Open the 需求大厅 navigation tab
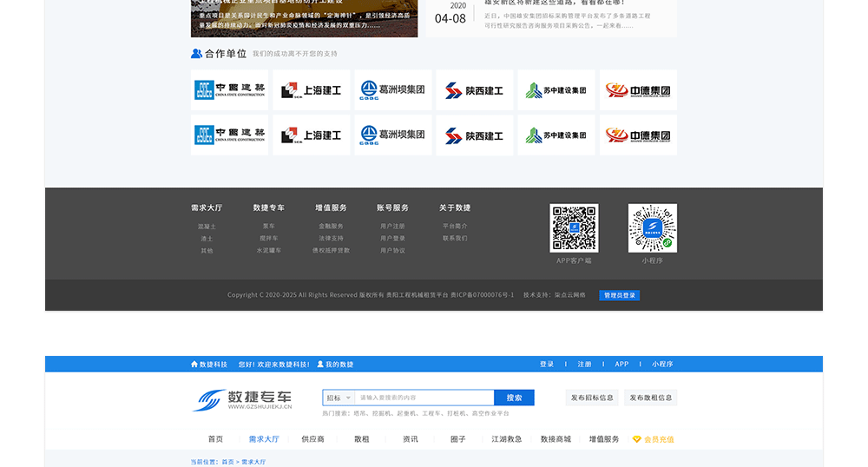 click(264, 439)
